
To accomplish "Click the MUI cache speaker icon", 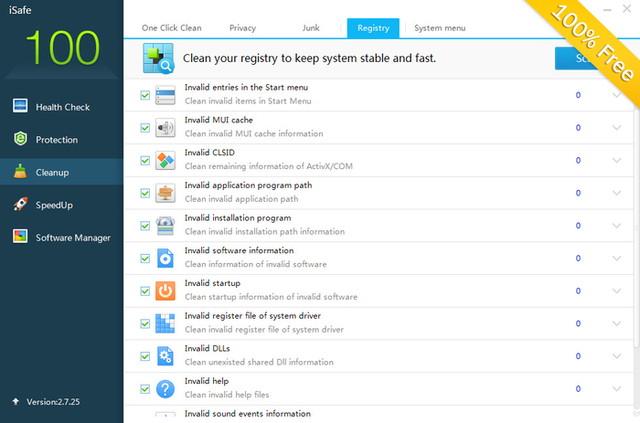I will (x=165, y=128).
